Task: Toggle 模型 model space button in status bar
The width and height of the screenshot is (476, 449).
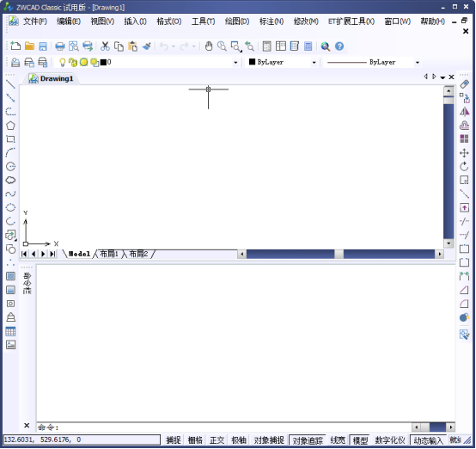Action: tap(360, 440)
